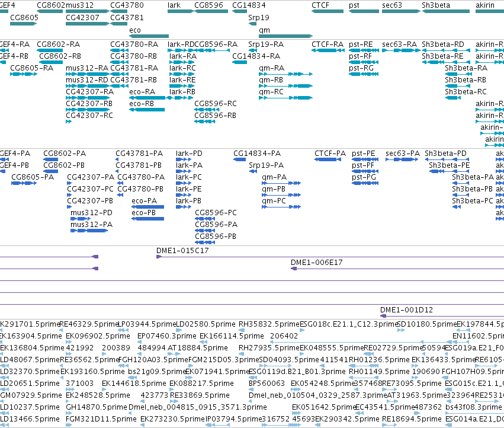Select transcript CG8605-RA
This screenshot has width=504, height=428.
tap(24, 74)
